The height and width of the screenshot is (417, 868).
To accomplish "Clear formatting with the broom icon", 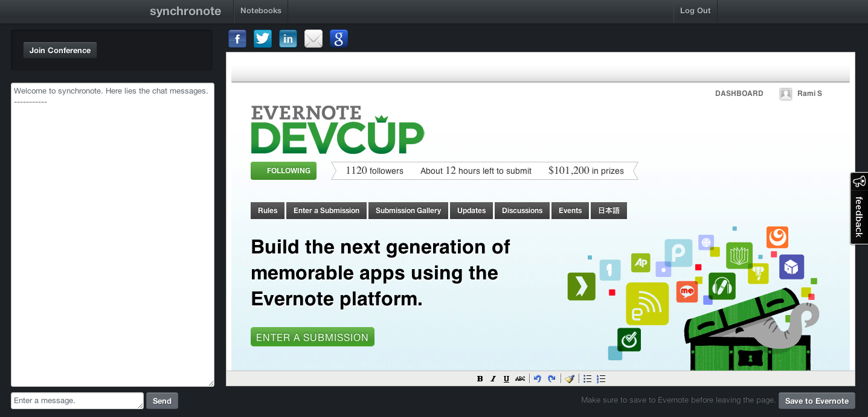I will point(570,379).
